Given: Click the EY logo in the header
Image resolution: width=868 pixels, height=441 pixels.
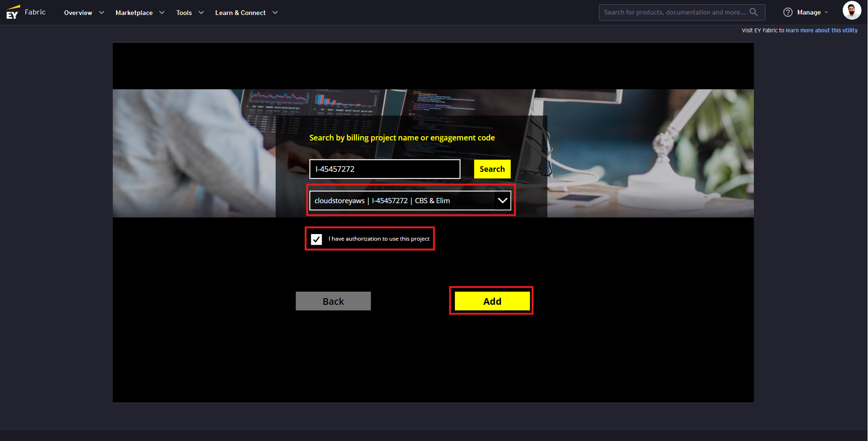Looking at the screenshot, I should point(13,12).
